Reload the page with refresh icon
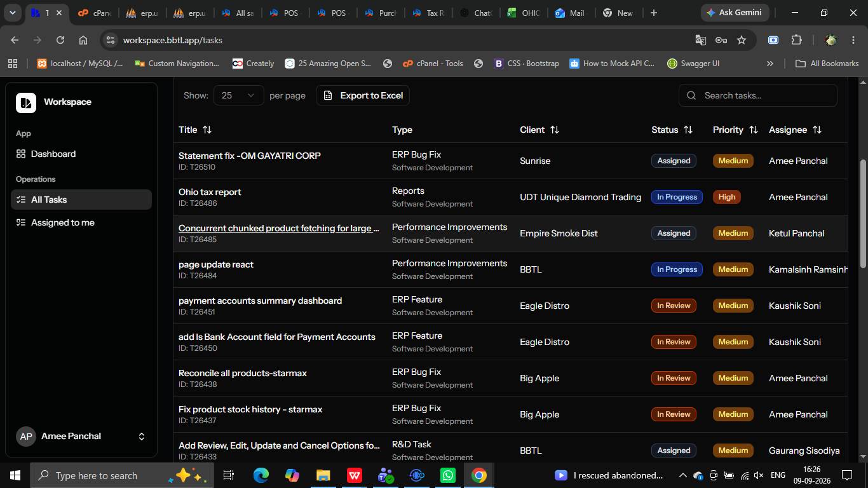Screen dimensions: 868x488 pos(60,40)
